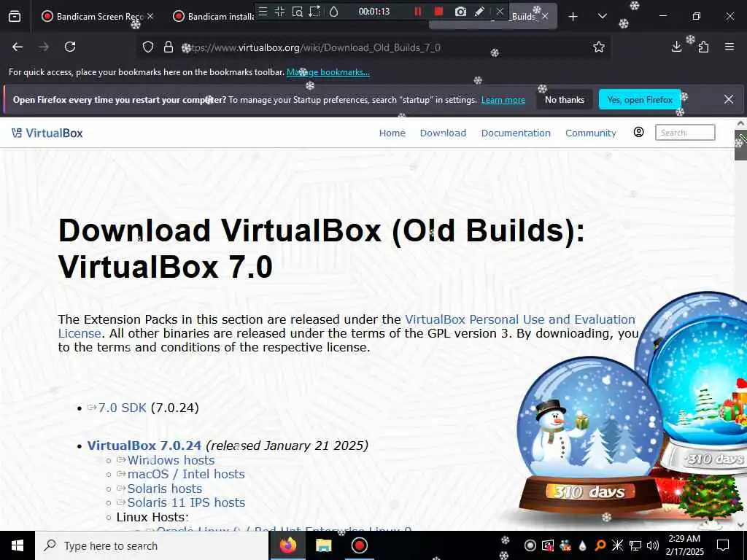Screen dimensions: 747x560
Task: Bookmark this page with star icon
Action: [x=599, y=47]
